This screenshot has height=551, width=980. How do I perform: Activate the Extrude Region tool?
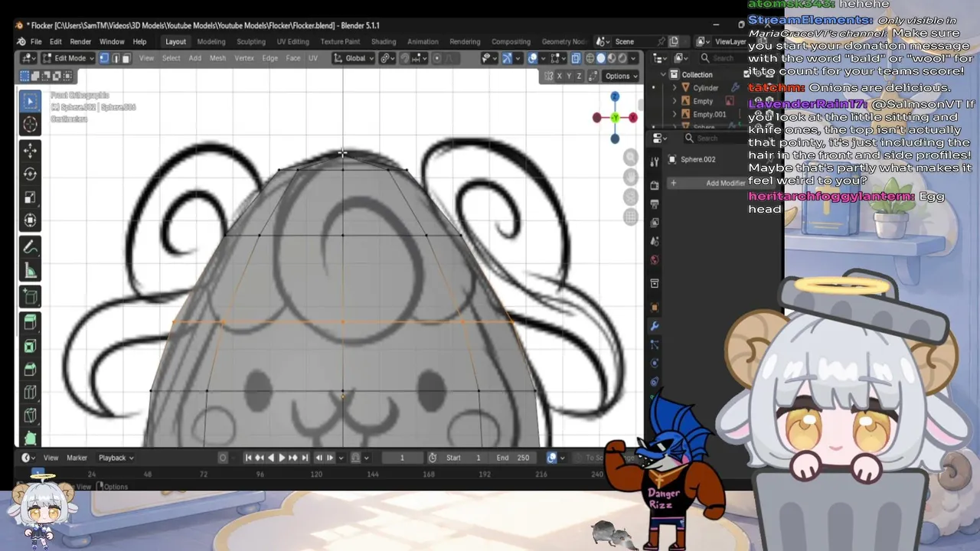pos(30,322)
